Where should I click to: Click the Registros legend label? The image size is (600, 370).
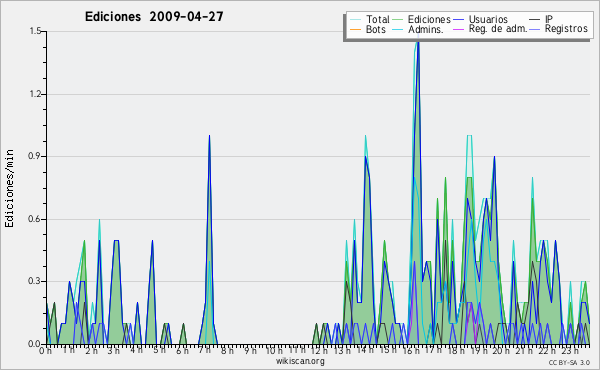click(566, 29)
